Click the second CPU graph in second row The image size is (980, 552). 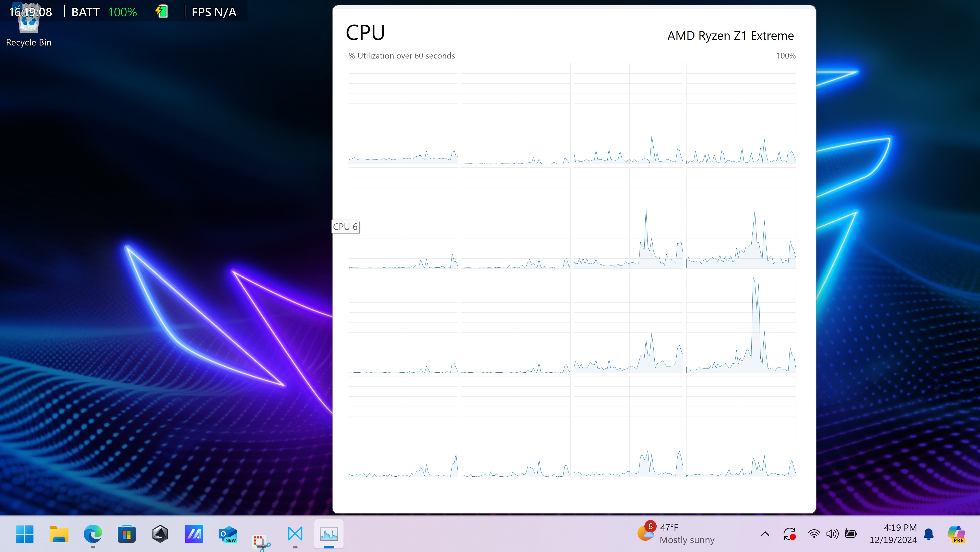515,218
